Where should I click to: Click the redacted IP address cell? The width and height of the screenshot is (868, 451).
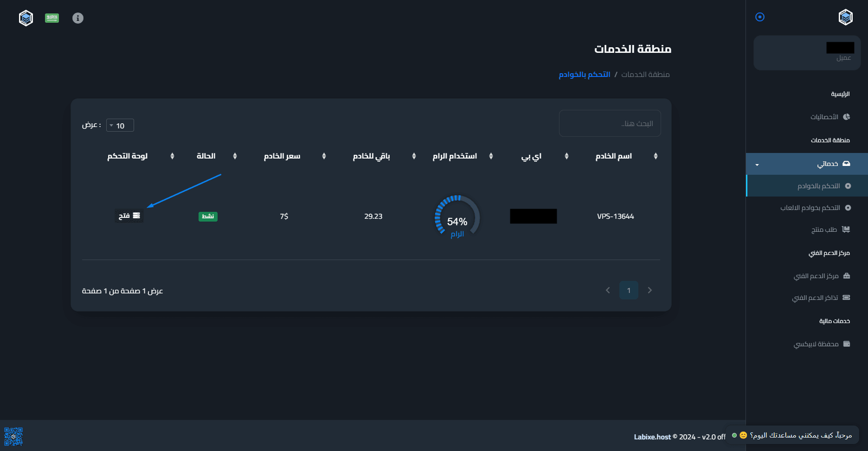(x=534, y=216)
